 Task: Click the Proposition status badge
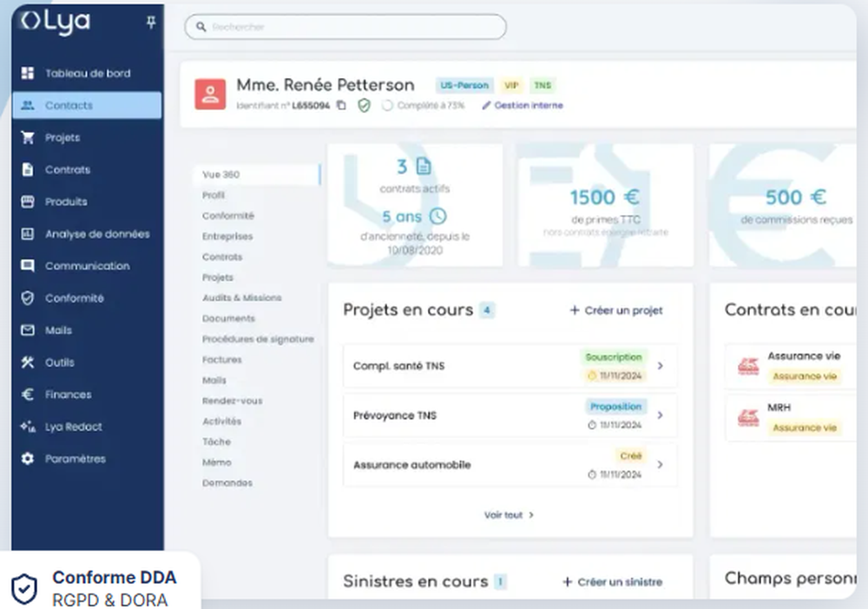click(x=615, y=407)
